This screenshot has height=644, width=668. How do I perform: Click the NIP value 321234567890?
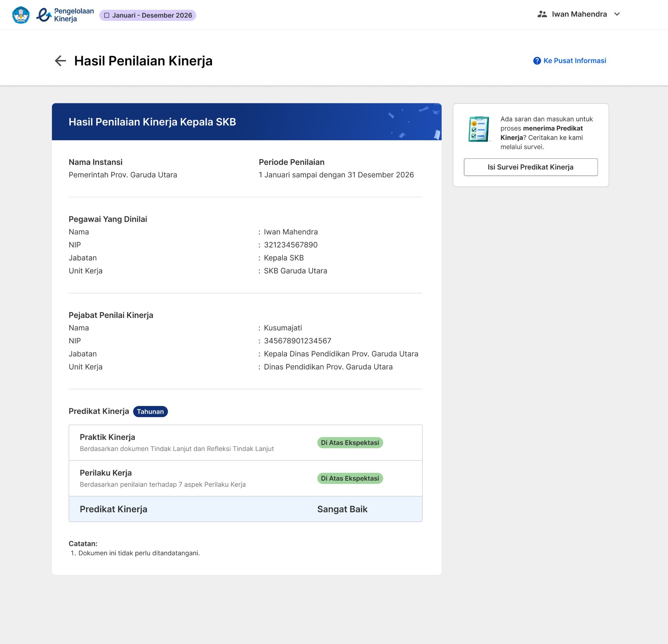(291, 245)
